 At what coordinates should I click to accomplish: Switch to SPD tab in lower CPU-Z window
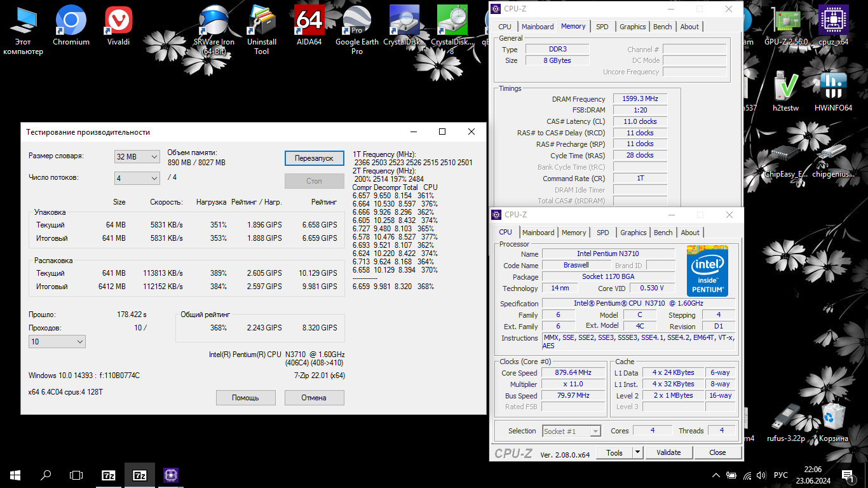[603, 233]
